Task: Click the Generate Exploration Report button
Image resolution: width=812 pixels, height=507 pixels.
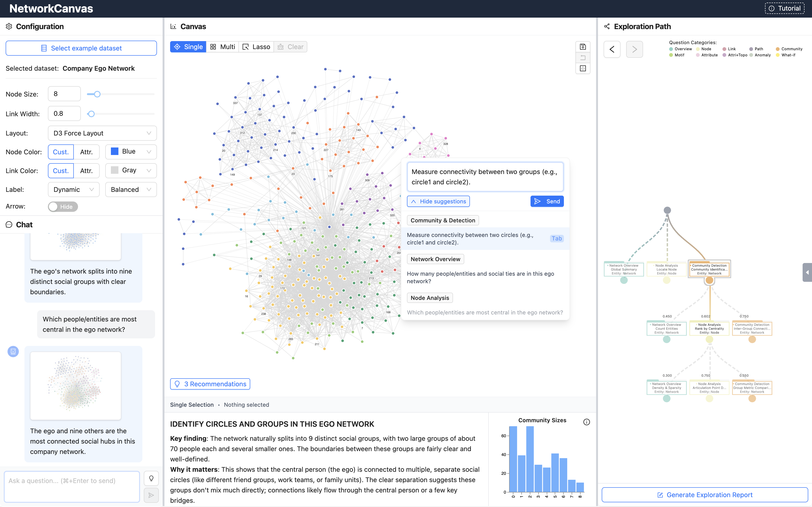Action: point(704,495)
